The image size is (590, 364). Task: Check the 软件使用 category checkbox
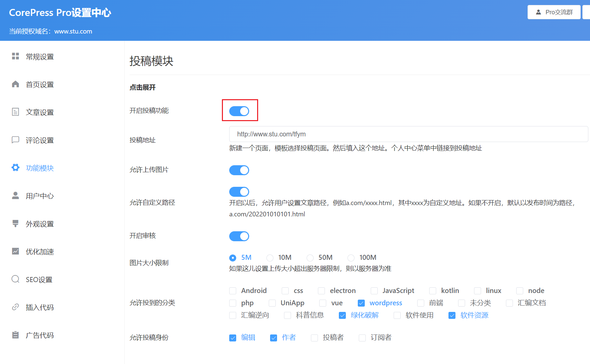[397, 316]
